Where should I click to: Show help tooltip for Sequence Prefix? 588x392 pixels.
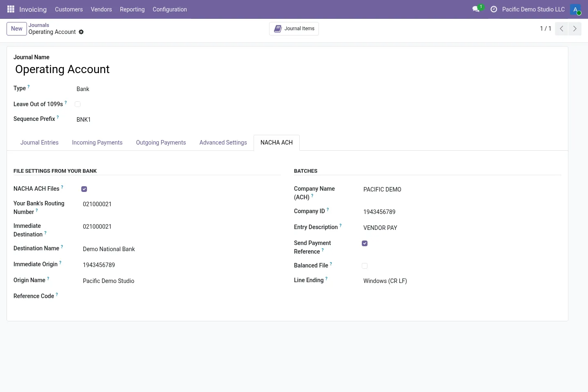[58, 117]
